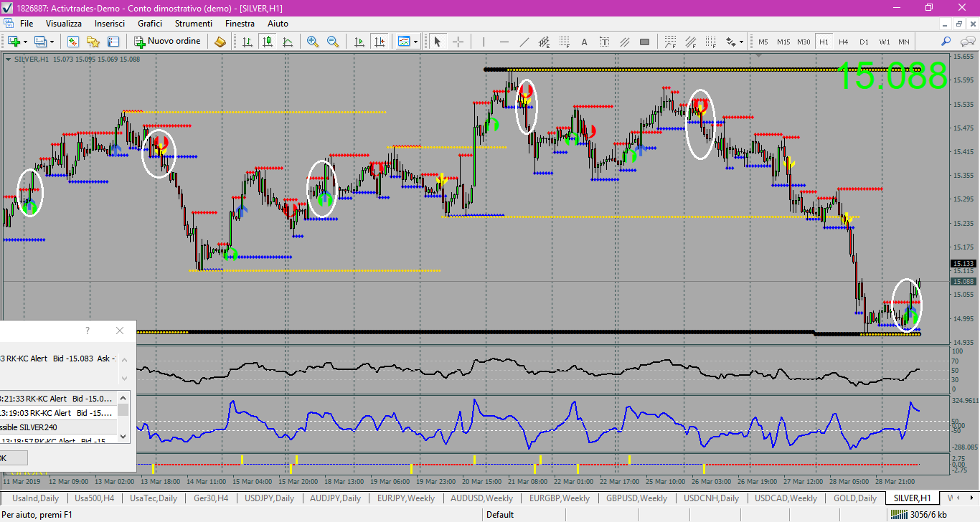Open the File menu
Viewport: 980px width, 522px height.
tap(27, 24)
